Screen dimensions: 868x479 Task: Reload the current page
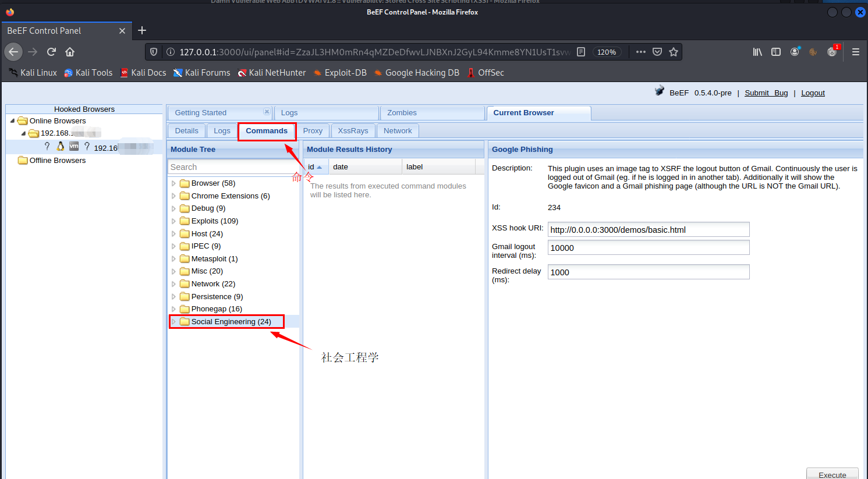point(51,52)
